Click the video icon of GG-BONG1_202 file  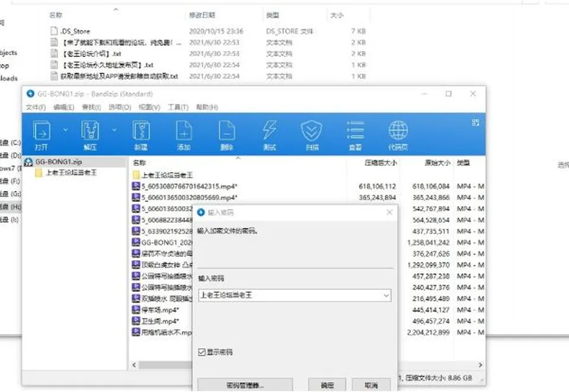click(136, 242)
